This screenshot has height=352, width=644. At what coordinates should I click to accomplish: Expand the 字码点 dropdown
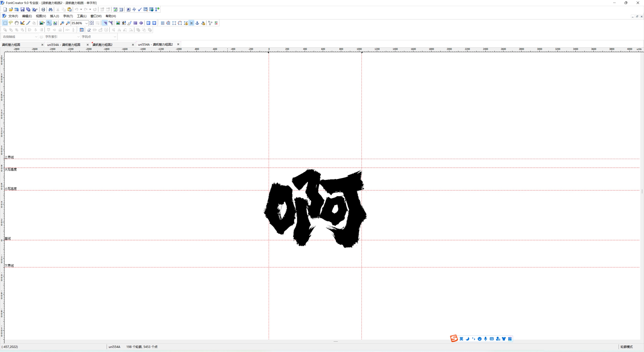click(x=115, y=37)
